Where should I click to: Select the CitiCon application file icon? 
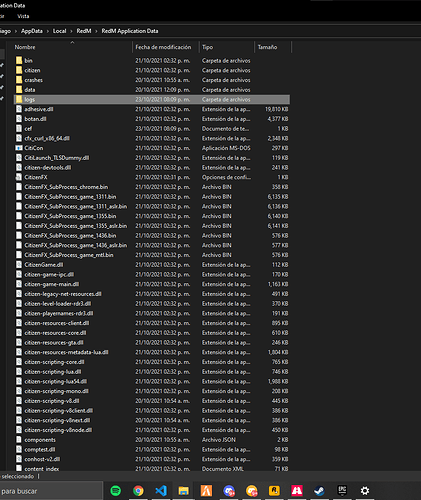[x=19, y=148]
